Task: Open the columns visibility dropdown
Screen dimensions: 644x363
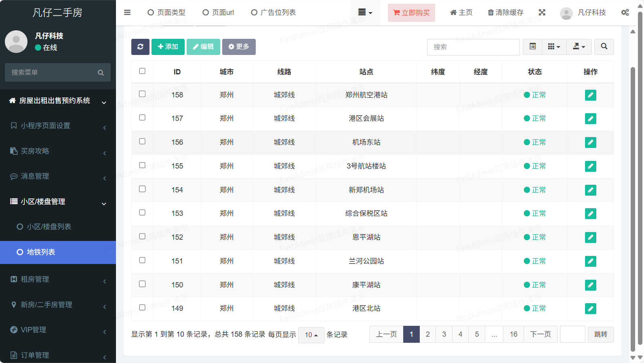Action: coord(554,47)
